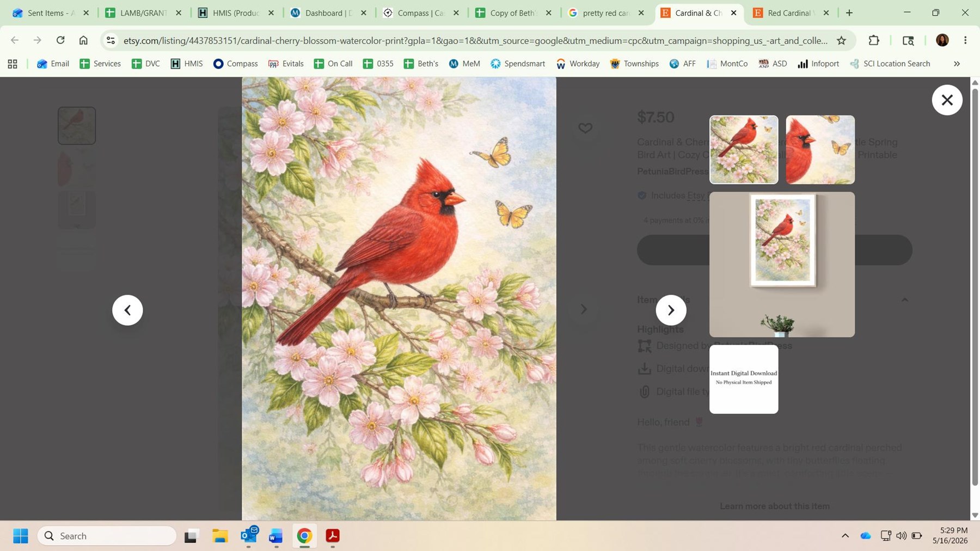Open the DVC bookmark
Screen dimensions: 980x551
pos(146,64)
